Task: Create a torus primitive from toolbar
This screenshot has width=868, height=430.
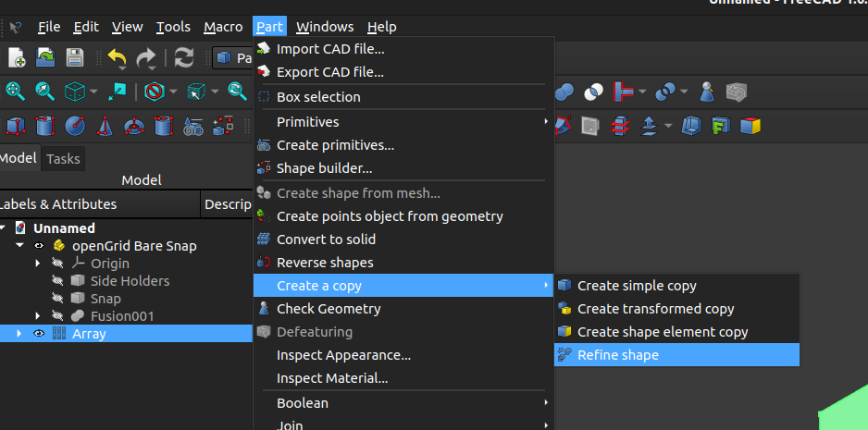Action: point(134,125)
